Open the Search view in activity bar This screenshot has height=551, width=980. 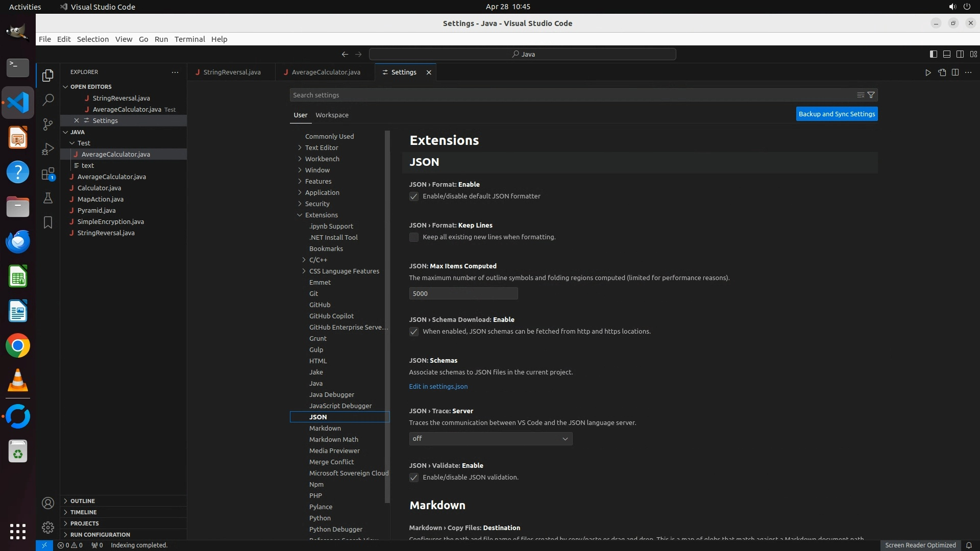tap(48, 99)
